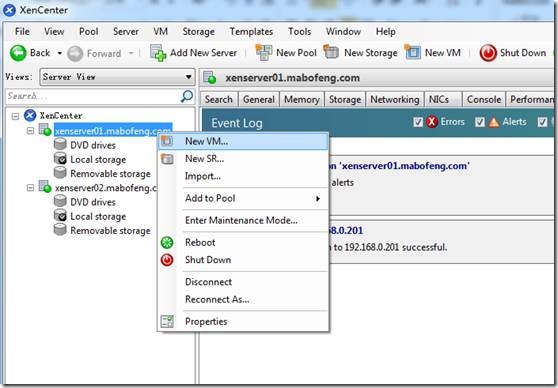Screen dimensions: 558x388
Task: Open the Server View dropdown
Action: tap(117, 77)
